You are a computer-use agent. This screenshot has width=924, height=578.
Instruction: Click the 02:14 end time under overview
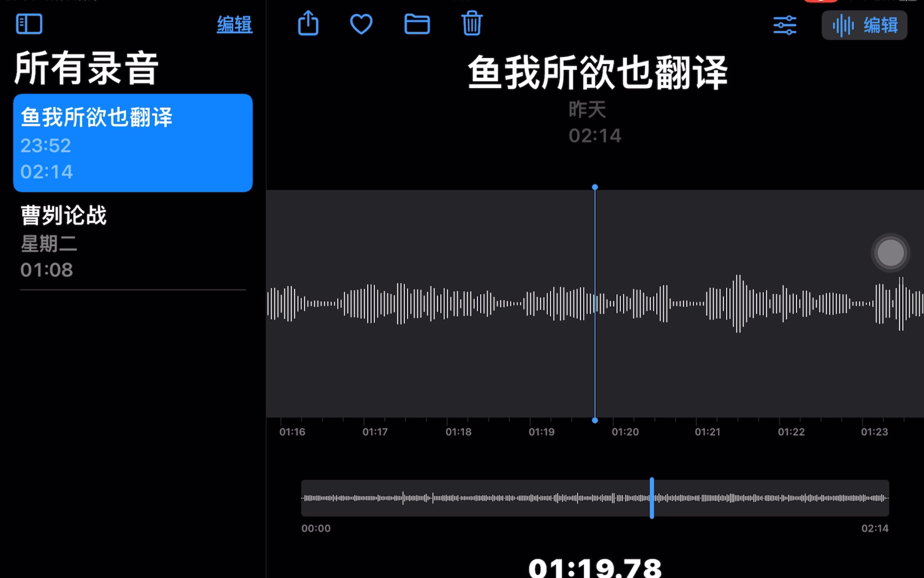[x=875, y=528]
